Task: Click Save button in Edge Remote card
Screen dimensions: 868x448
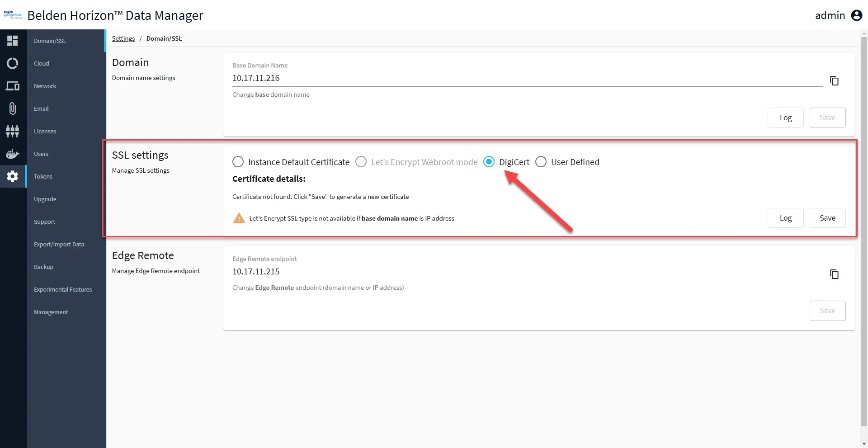Action: click(x=827, y=311)
